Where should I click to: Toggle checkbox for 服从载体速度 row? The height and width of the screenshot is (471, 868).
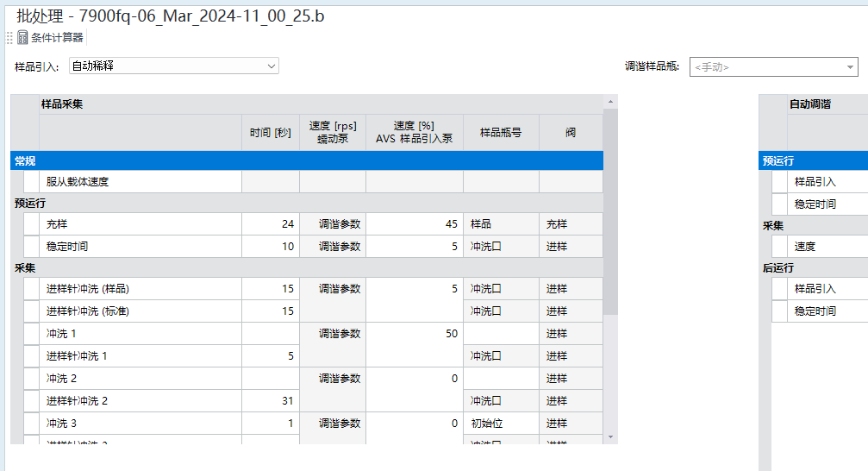point(32,182)
